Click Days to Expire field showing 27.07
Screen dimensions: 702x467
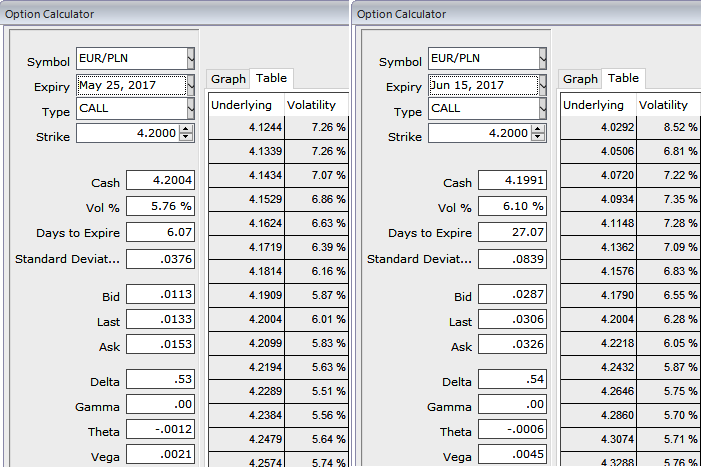[x=512, y=232]
